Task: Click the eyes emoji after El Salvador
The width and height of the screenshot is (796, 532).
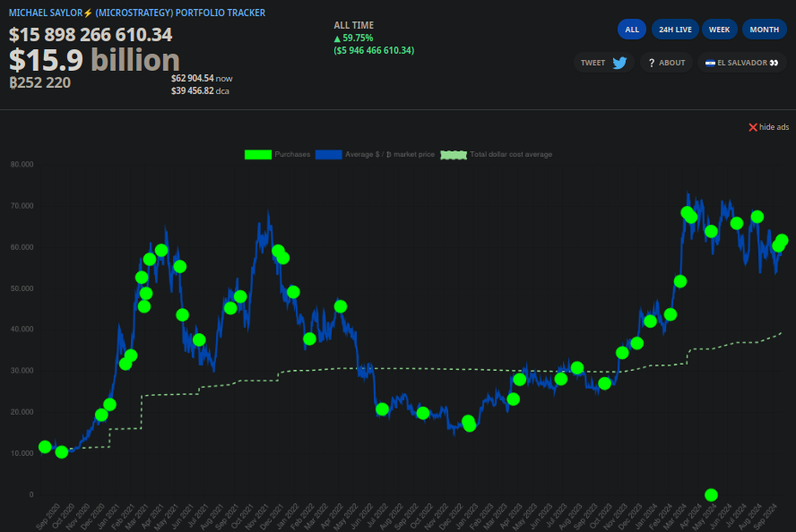Action: (774, 63)
